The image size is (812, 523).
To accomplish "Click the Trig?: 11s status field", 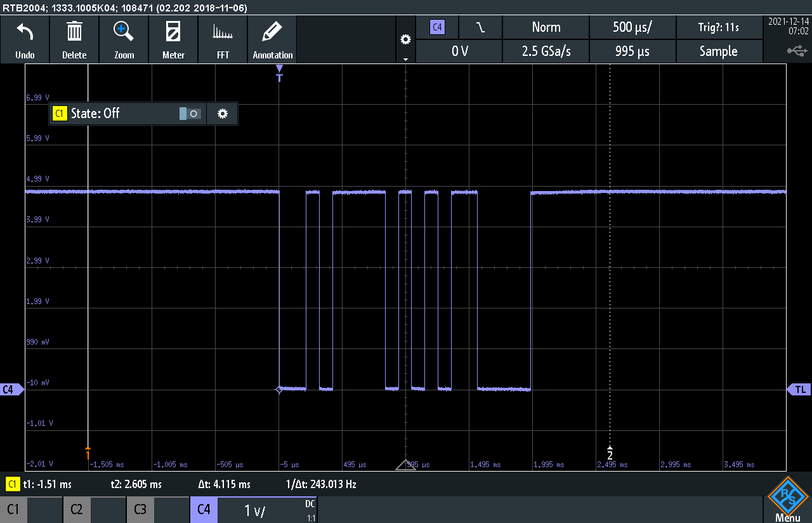I will 719,27.
